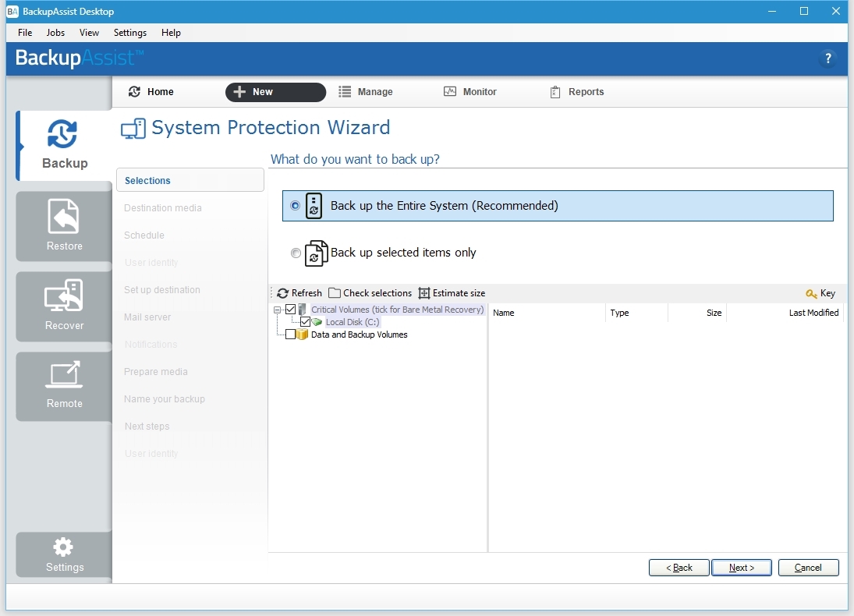Open the Restore sidebar section
The width and height of the screenshot is (854, 616).
pyautogui.click(x=64, y=226)
